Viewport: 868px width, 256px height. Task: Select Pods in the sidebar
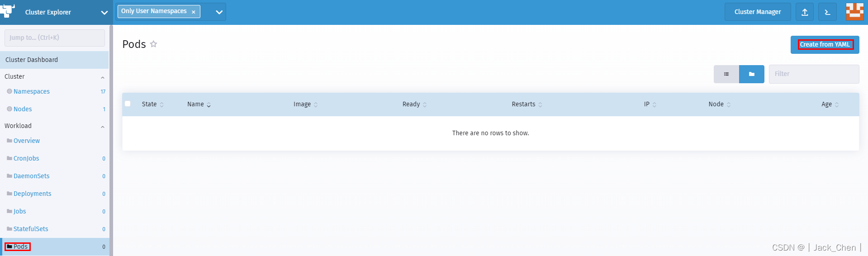coord(54,247)
